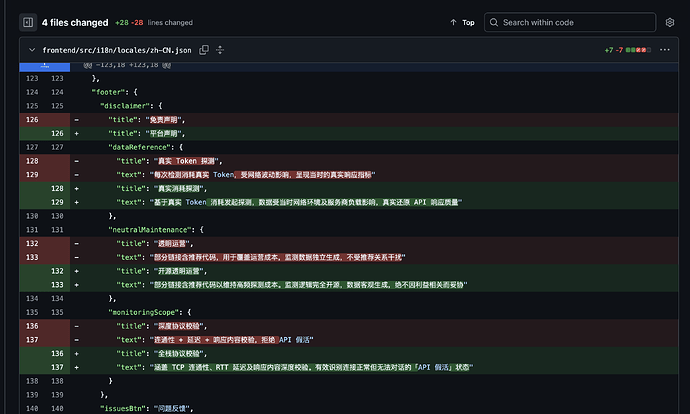
Task: Select deleted line number 126
Action: pyautogui.click(x=32, y=120)
